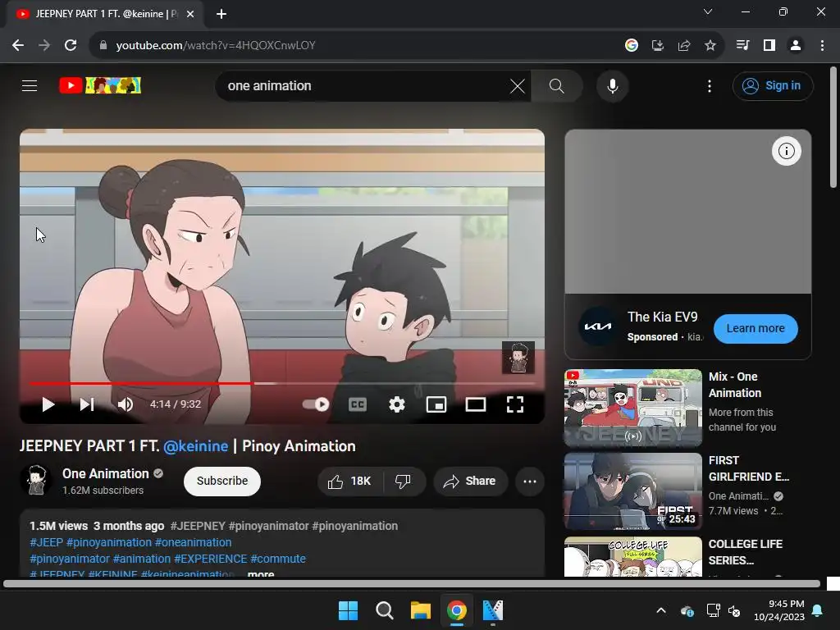The height and width of the screenshot is (630, 840).
Task: Open the One Animation channel name
Action: pyautogui.click(x=106, y=473)
